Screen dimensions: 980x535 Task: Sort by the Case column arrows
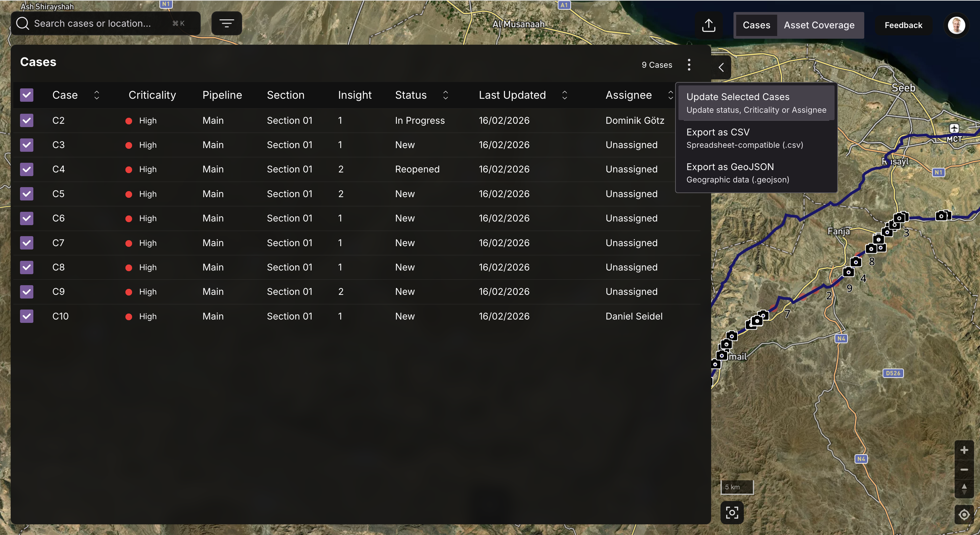pos(97,95)
